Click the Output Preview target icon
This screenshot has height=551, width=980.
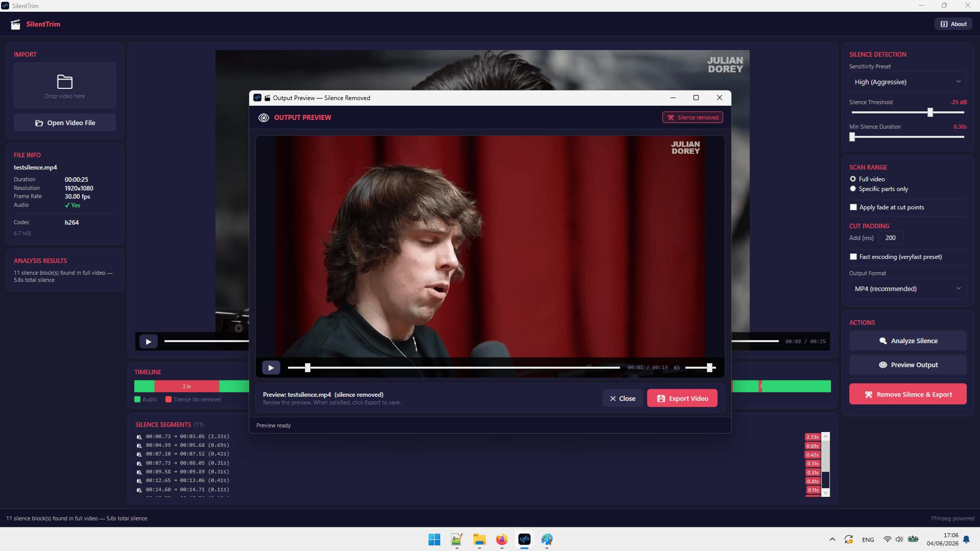point(264,117)
